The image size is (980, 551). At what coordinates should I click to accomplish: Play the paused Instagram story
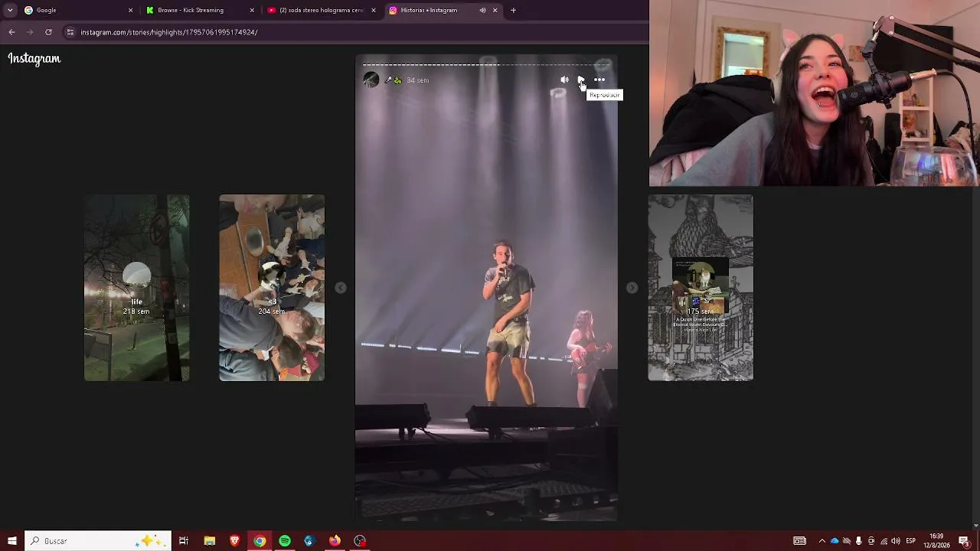(581, 80)
